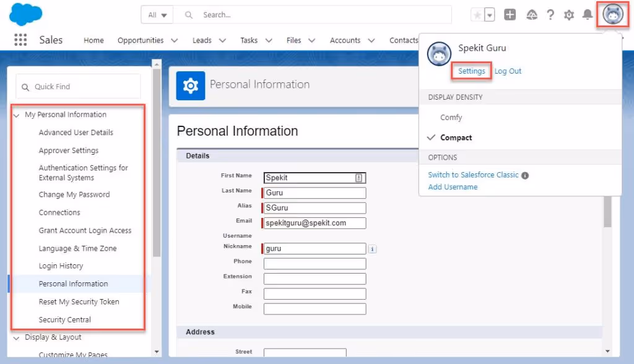
Task: Go to the Home tab
Action: coord(94,40)
